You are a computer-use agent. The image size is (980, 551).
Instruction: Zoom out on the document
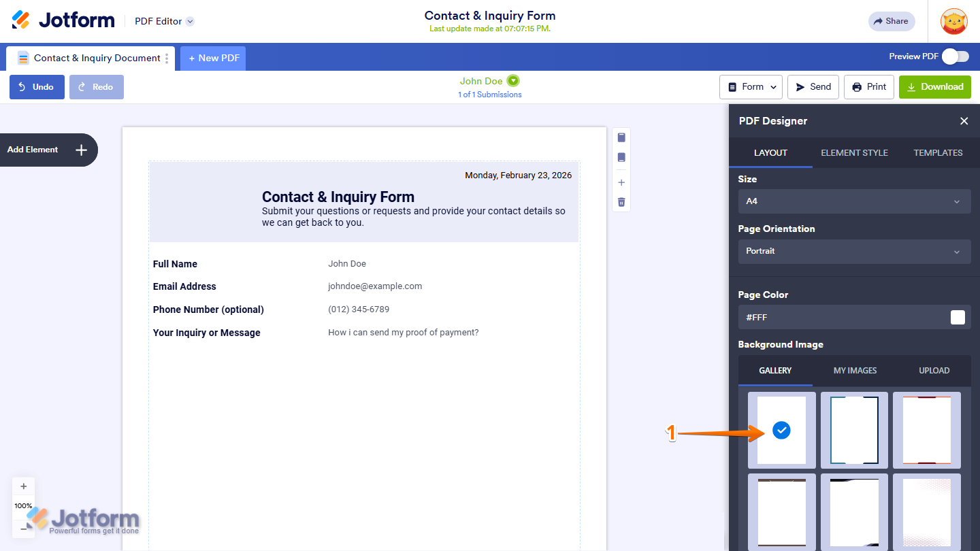[x=23, y=527]
